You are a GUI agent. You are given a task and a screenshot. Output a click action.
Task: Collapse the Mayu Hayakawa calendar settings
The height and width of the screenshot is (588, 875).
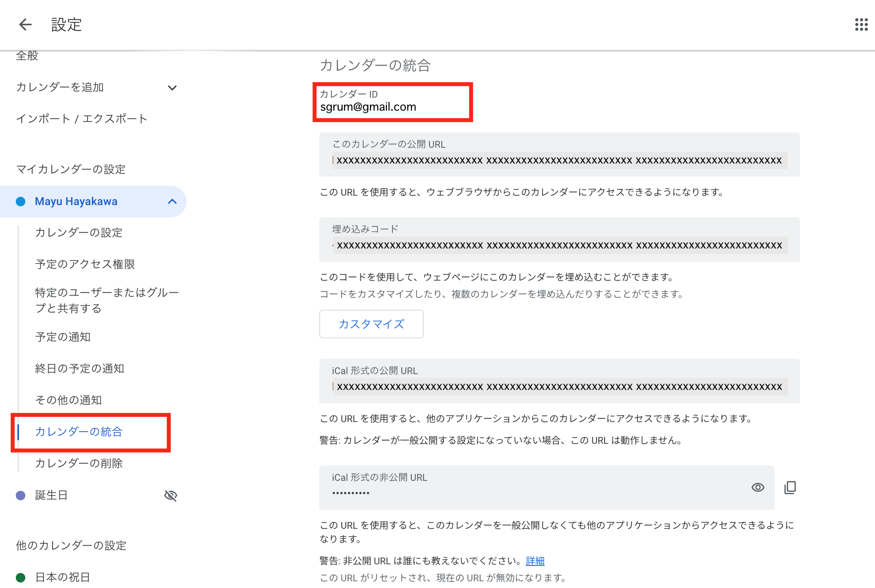[172, 202]
